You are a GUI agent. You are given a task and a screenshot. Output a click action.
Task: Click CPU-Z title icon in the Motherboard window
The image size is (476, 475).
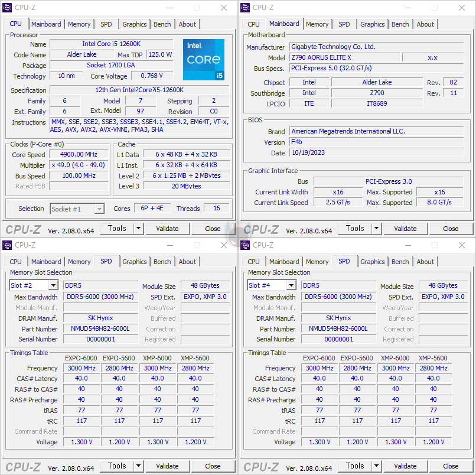pyautogui.click(x=245, y=8)
